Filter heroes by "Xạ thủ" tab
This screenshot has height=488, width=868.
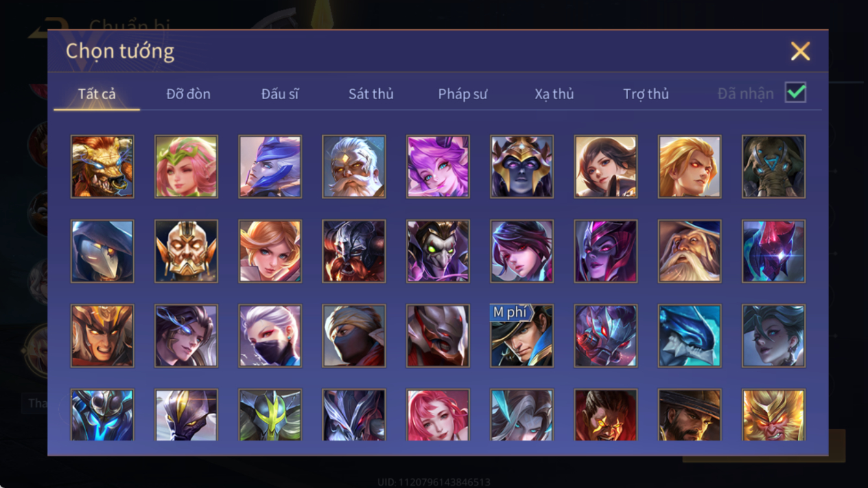(x=554, y=94)
